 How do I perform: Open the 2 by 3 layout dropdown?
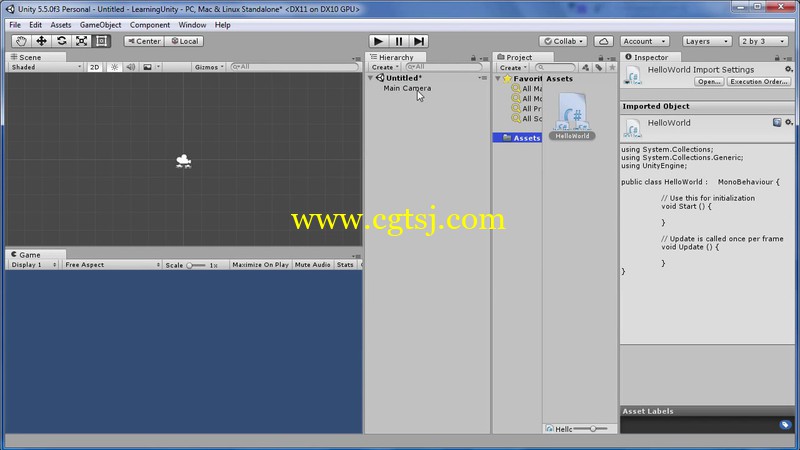coord(763,41)
